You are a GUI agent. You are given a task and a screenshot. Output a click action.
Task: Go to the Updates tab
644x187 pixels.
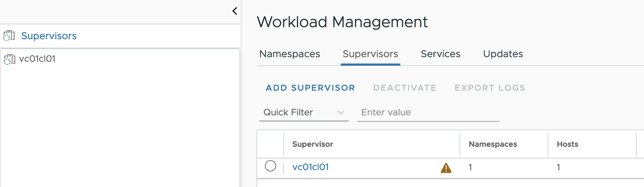pyautogui.click(x=503, y=54)
